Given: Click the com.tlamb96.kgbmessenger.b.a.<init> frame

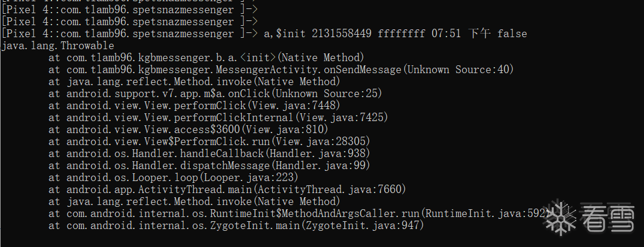Looking at the screenshot, I should click(x=206, y=58).
